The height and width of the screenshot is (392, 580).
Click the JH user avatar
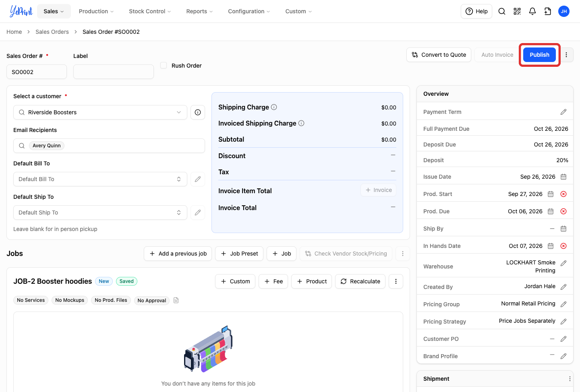point(564,11)
